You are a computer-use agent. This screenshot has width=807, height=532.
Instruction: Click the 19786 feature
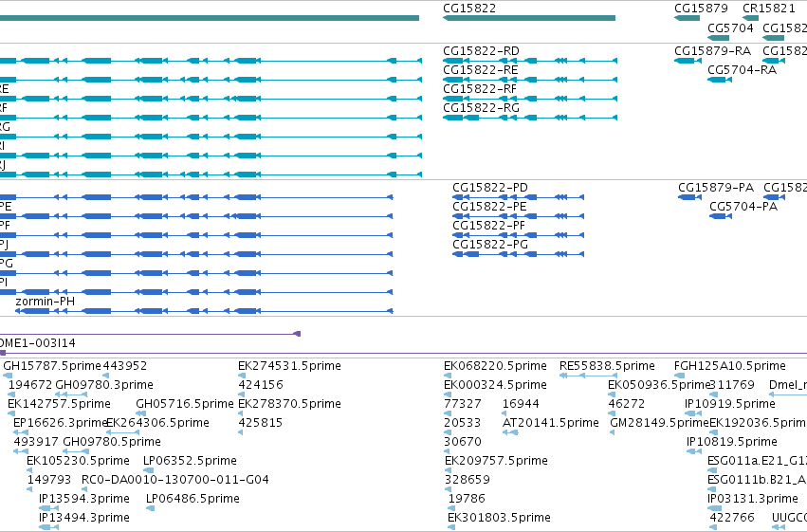point(450,508)
